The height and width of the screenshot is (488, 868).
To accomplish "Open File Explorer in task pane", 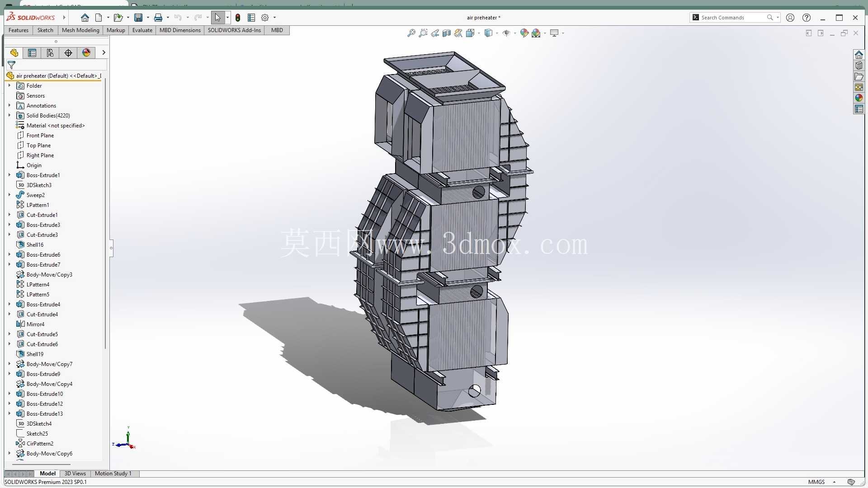I will tap(859, 76).
